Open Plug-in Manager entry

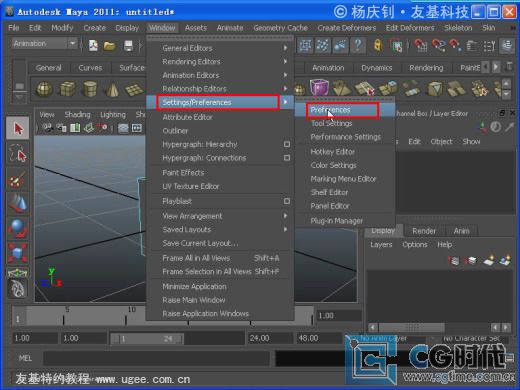click(345, 221)
